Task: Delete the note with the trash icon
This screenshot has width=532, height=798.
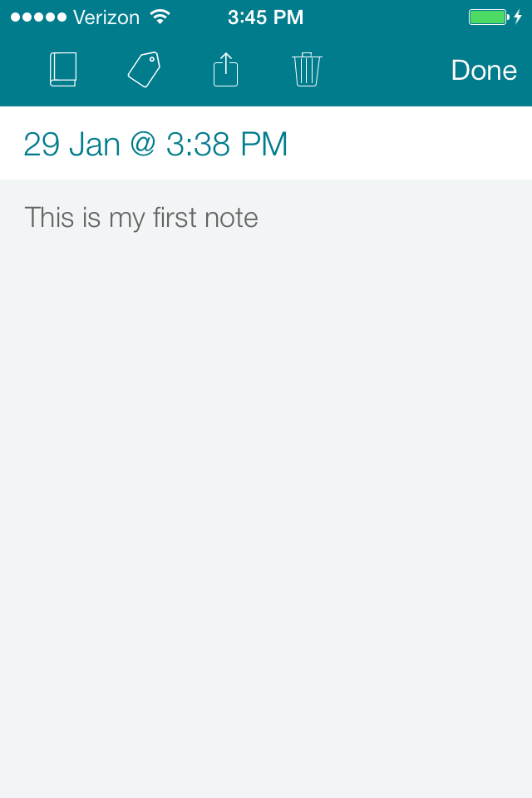Action: [307, 70]
